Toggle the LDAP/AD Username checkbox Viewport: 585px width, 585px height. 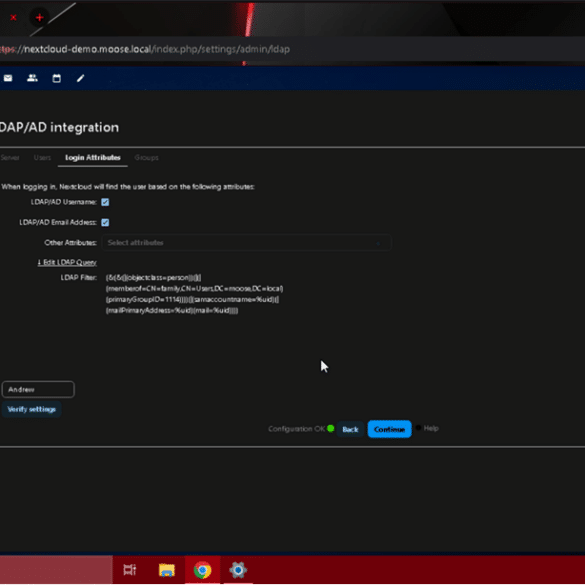[x=105, y=202]
